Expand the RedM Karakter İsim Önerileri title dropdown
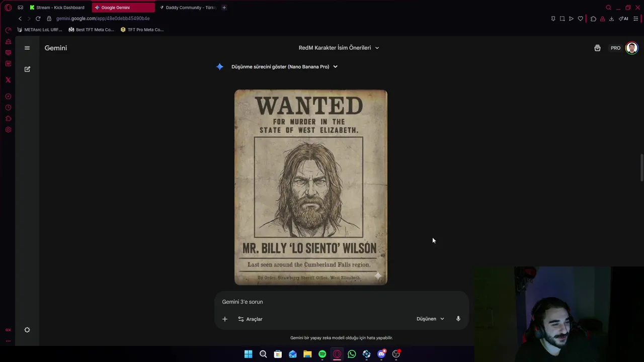Viewport: 644px width, 362px height. (339, 48)
